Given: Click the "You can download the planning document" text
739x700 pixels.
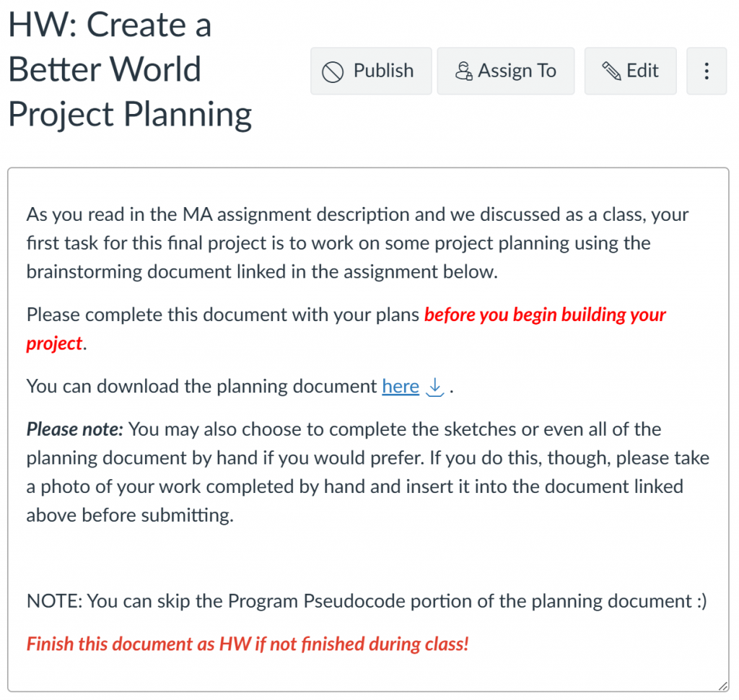Looking at the screenshot, I should (x=201, y=387).
